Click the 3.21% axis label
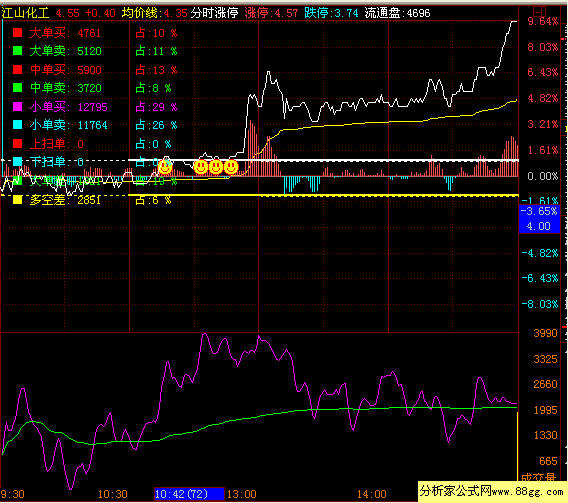568x503 pixels. (x=543, y=124)
